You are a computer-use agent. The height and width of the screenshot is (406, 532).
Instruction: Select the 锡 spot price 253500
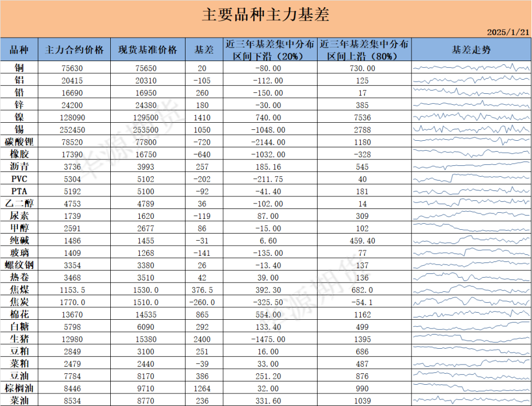[148, 130]
